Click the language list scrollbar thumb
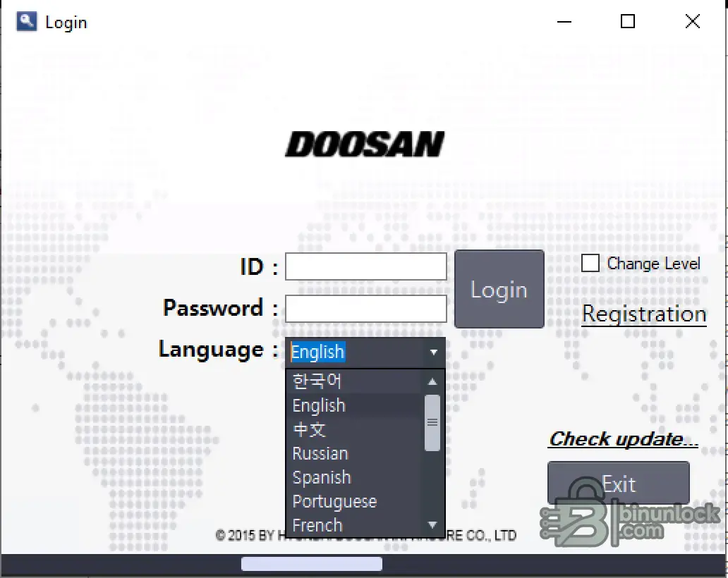The width and height of the screenshot is (728, 578). 432,423
